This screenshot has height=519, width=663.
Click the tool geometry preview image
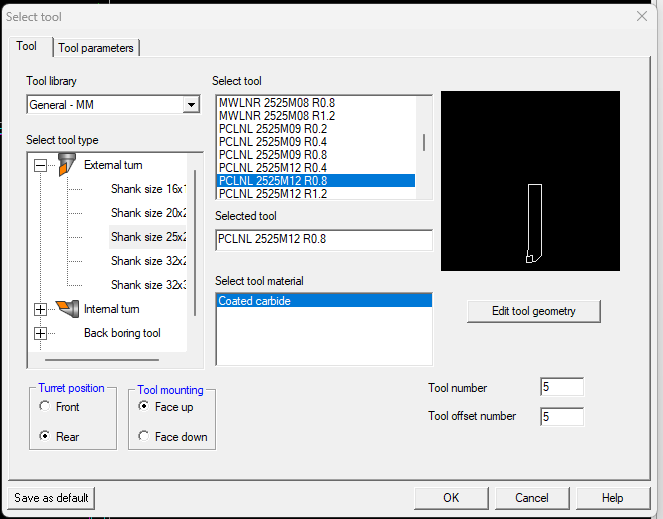(530, 181)
